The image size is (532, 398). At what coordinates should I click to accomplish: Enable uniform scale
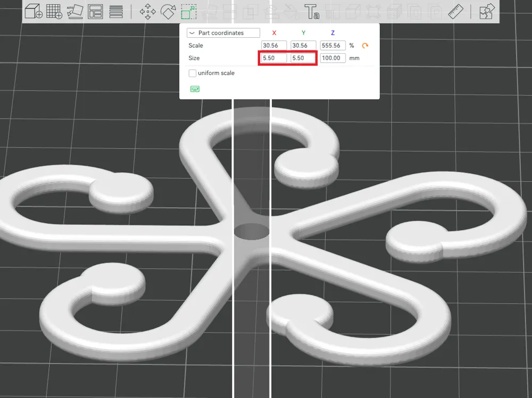(192, 73)
